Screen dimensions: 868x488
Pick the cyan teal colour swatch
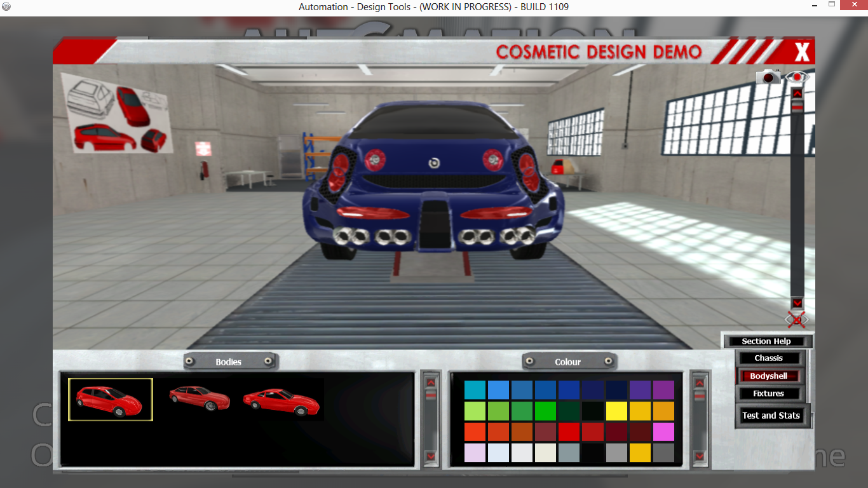click(475, 390)
